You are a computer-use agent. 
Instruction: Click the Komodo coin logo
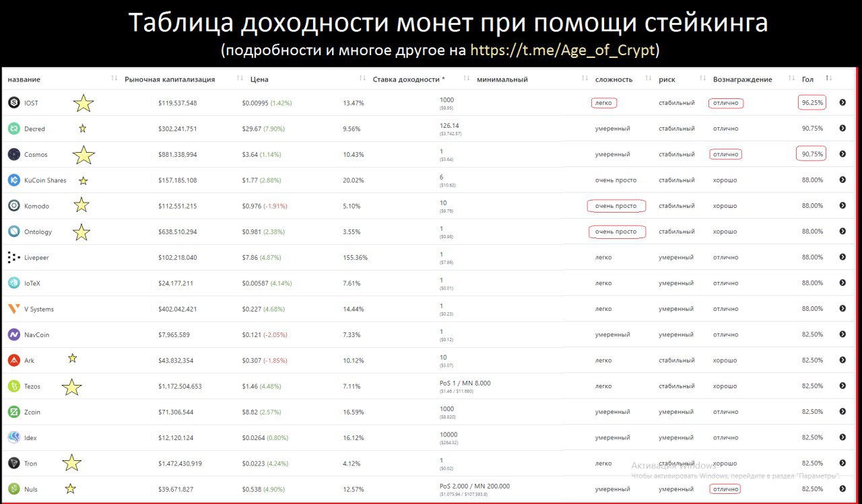(x=13, y=206)
